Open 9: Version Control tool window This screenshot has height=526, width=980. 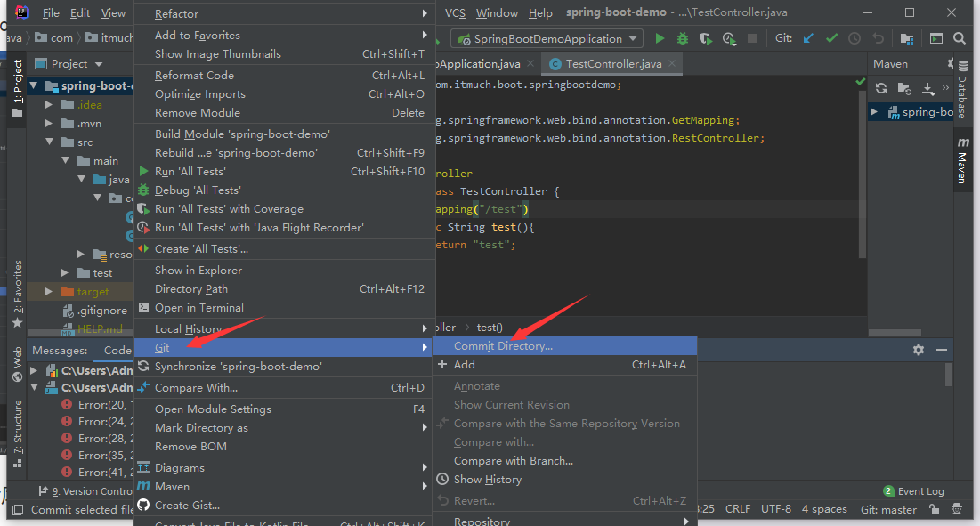tap(85, 491)
